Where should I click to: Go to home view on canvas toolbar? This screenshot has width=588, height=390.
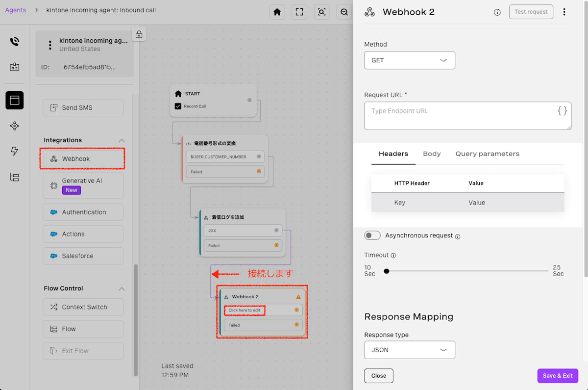[x=277, y=12]
